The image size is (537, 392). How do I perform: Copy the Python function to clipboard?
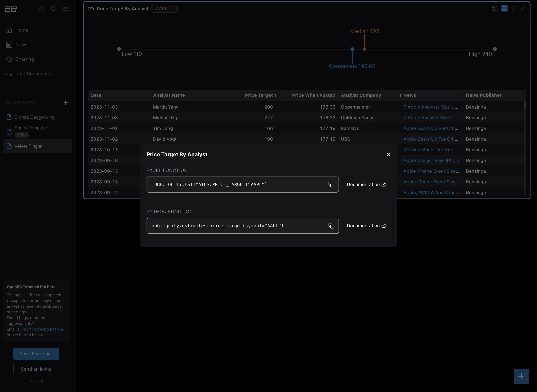(x=331, y=226)
